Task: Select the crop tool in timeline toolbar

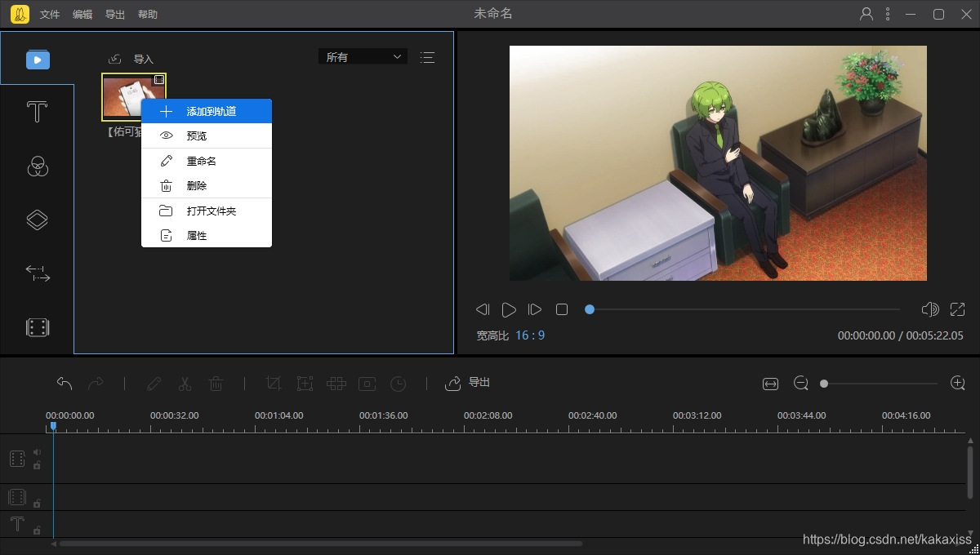Action: (274, 383)
